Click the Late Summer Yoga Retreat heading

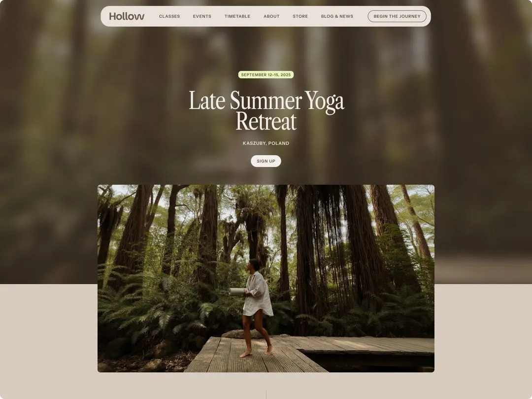(x=266, y=110)
